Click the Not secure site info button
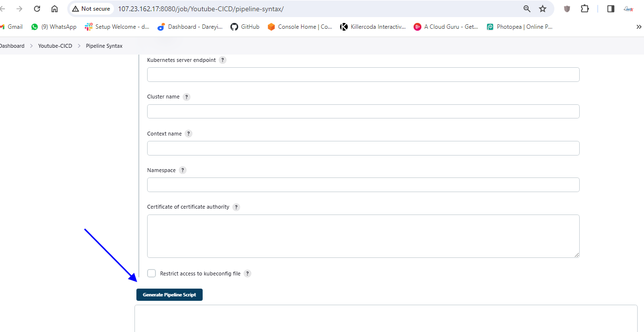This screenshot has height=332, width=644. point(91,9)
